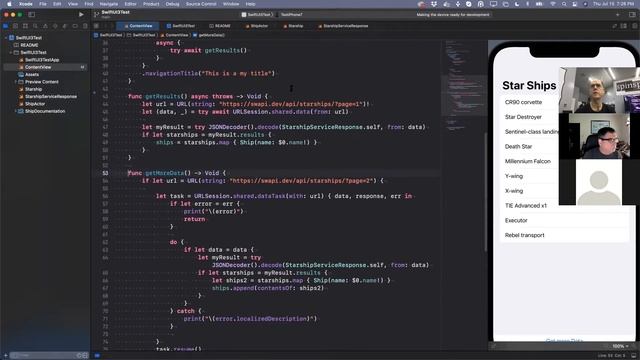Click the Library plus button
640x360 pixels.
tap(617, 14)
